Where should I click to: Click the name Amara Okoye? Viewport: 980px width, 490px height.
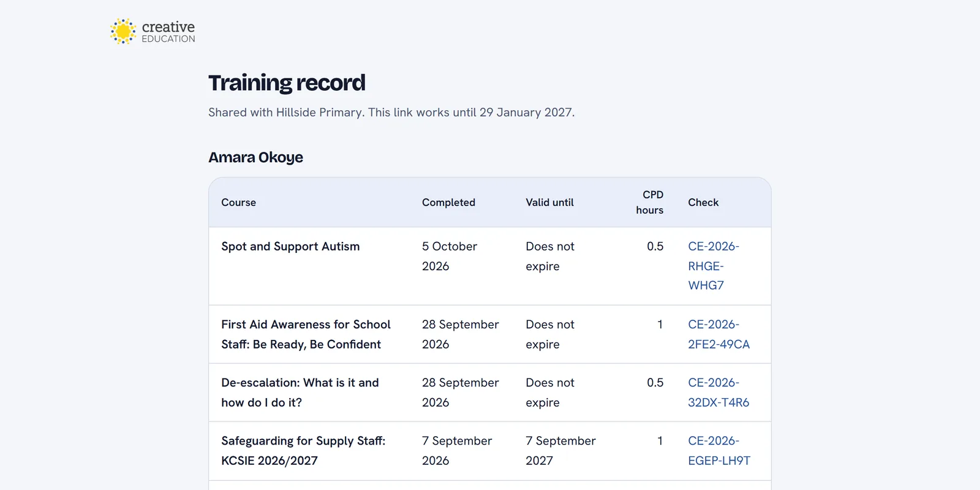255,157
